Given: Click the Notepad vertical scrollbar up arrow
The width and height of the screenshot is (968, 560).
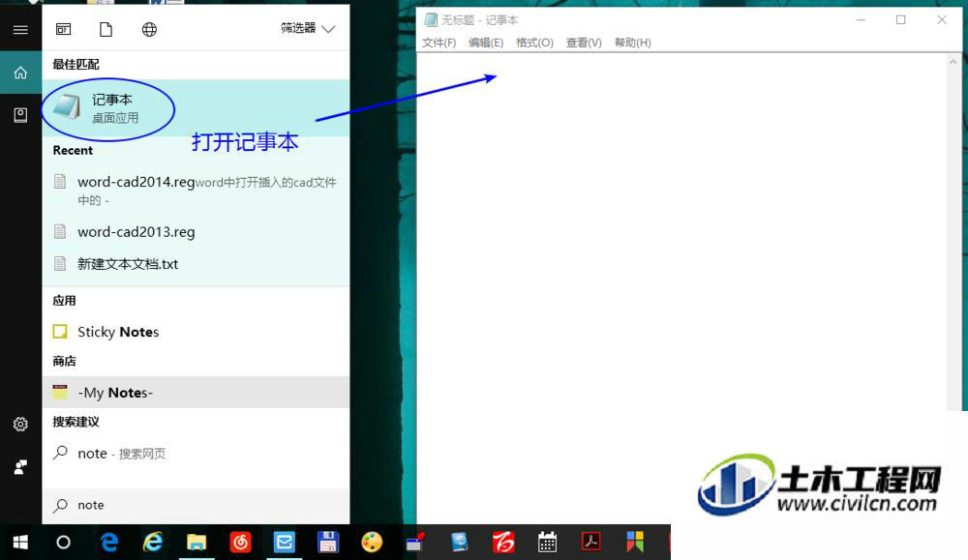Looking at the screenshot, I should pyautogui.click(x=953, y=62).
